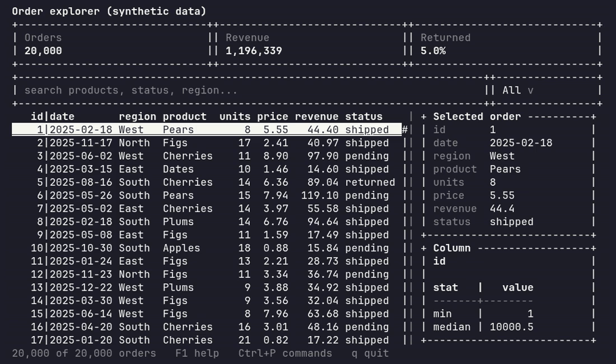The image size is (616, 364).
Task: Sort by the id column header
Action: point(37,116)
